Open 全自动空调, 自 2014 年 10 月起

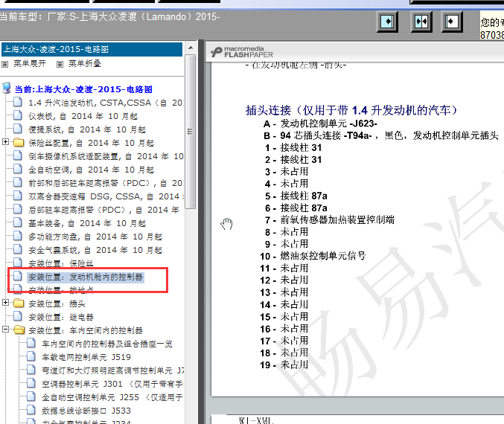click(92, 170)
